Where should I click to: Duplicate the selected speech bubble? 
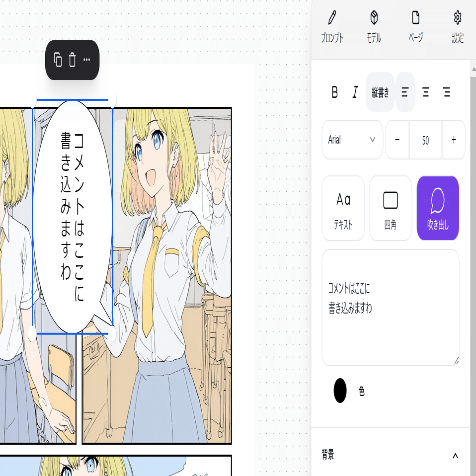point(58,60)
